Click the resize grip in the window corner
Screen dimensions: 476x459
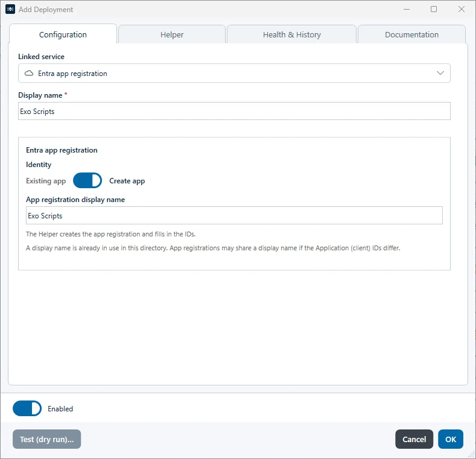coord(471,454)
